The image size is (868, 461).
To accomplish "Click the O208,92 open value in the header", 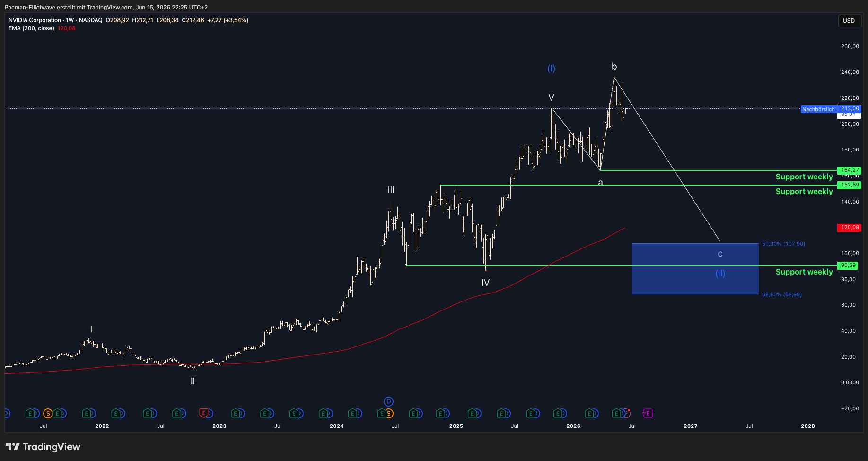I will point(117,20).
